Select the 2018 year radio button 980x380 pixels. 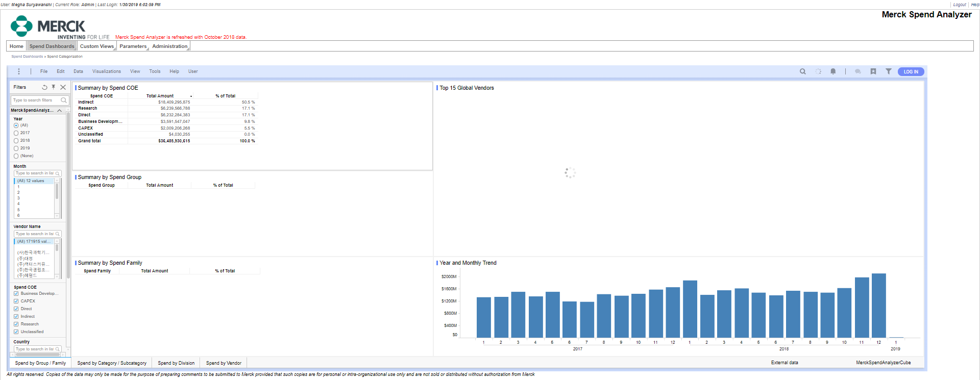click(16, 141)
